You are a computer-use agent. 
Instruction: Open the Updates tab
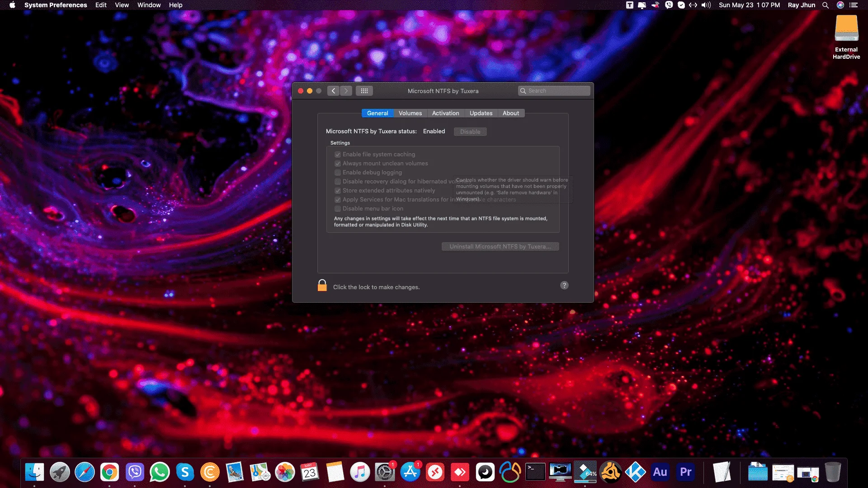coord(481,113)
